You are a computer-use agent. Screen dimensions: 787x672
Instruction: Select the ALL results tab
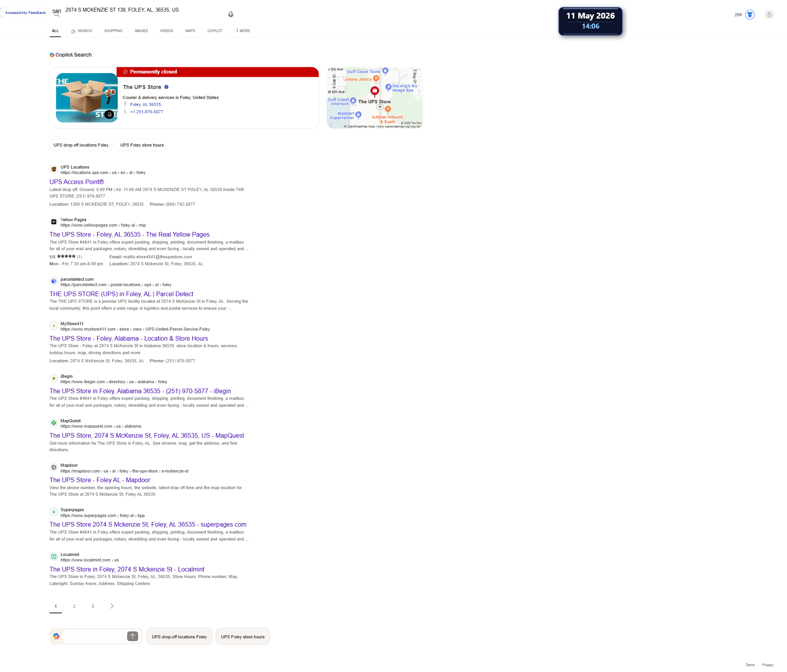pos(55,31)
